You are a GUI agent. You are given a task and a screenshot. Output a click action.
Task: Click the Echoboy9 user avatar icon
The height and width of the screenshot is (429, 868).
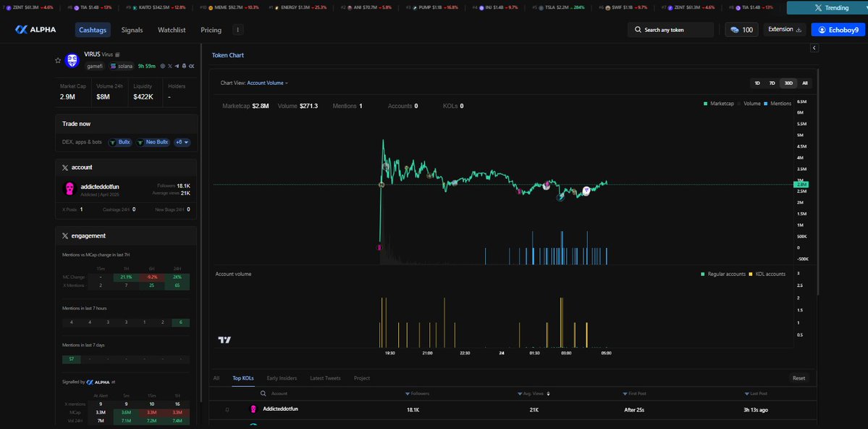pyautogui.click(x=822, y=30)
